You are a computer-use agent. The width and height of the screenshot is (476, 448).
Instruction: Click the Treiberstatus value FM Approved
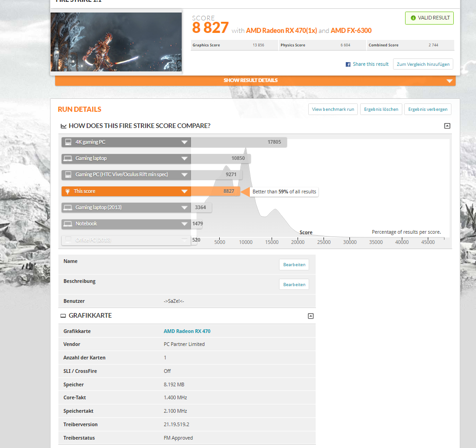(x=178, y=438)
